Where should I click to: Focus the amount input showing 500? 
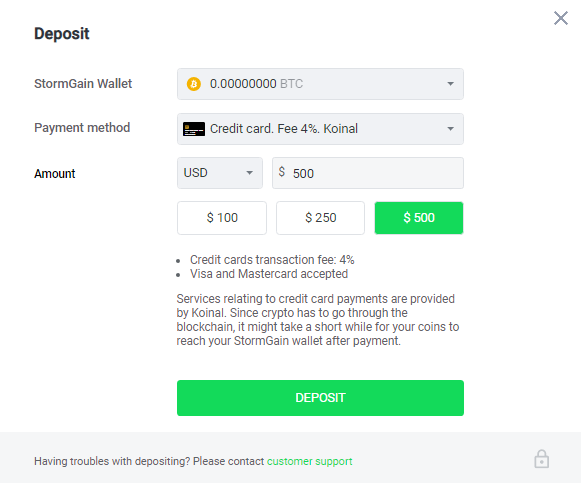368,173
